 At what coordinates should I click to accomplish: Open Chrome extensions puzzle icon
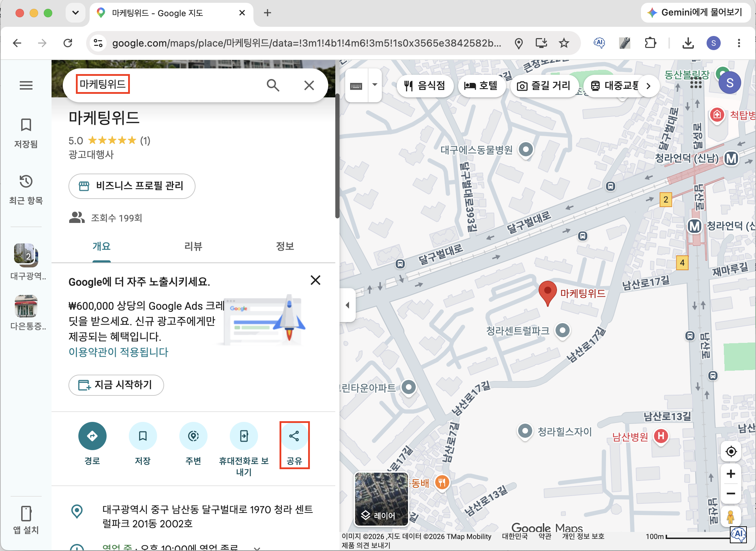(650, 43)
